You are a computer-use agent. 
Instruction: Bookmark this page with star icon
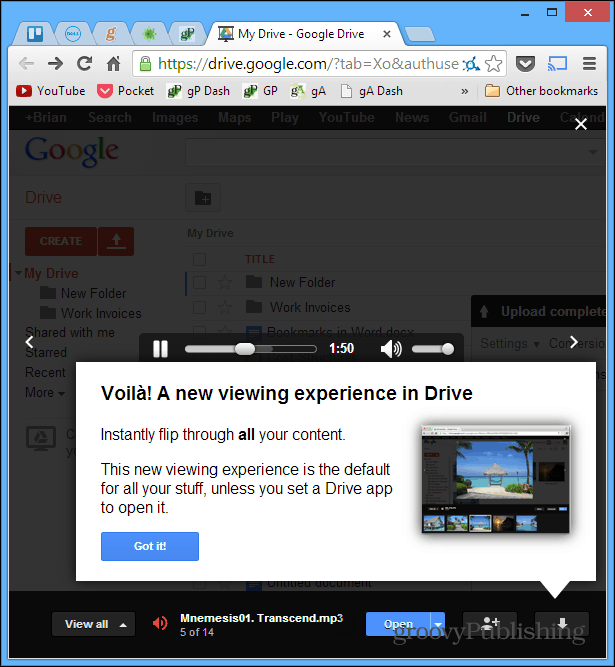[x=493, y=64]
